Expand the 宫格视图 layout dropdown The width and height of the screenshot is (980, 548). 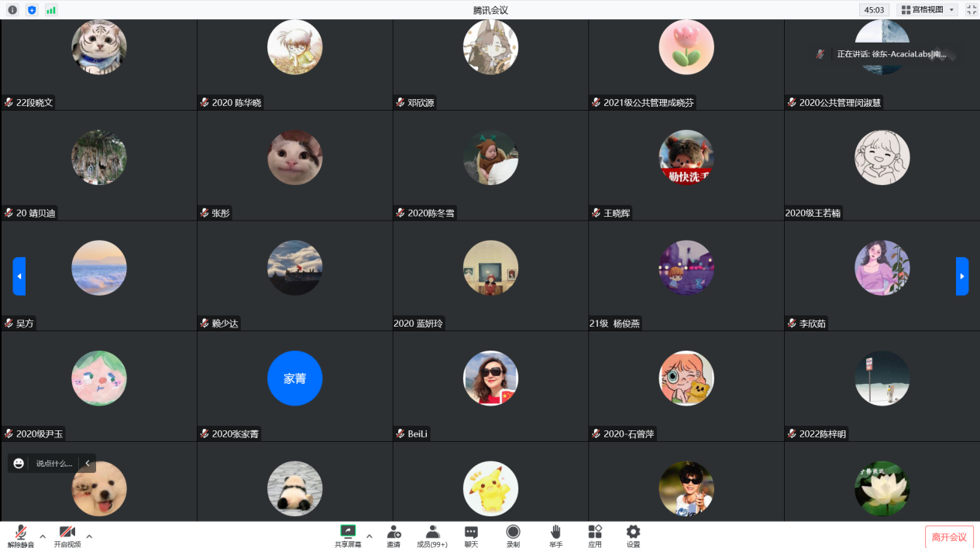927,10
